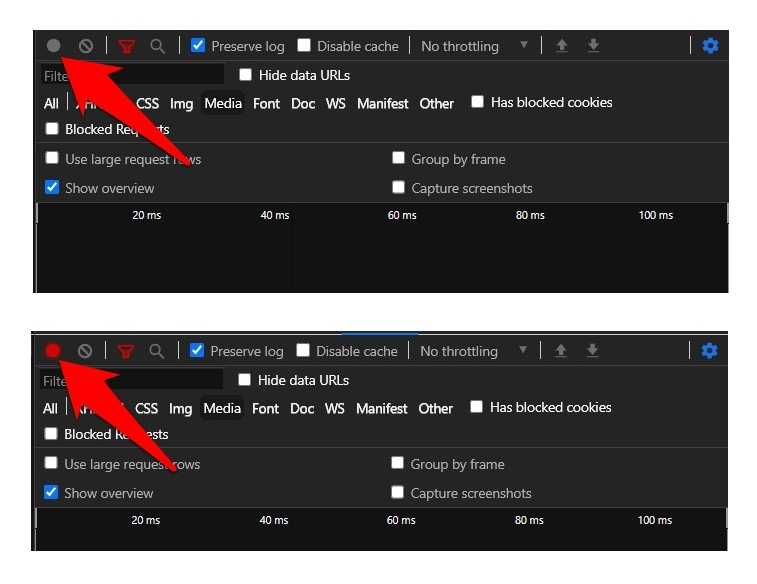This screenshot has height=584, width=757.
Task: Export HAR with download arrow, bottom panel
Action: [592, 351]
